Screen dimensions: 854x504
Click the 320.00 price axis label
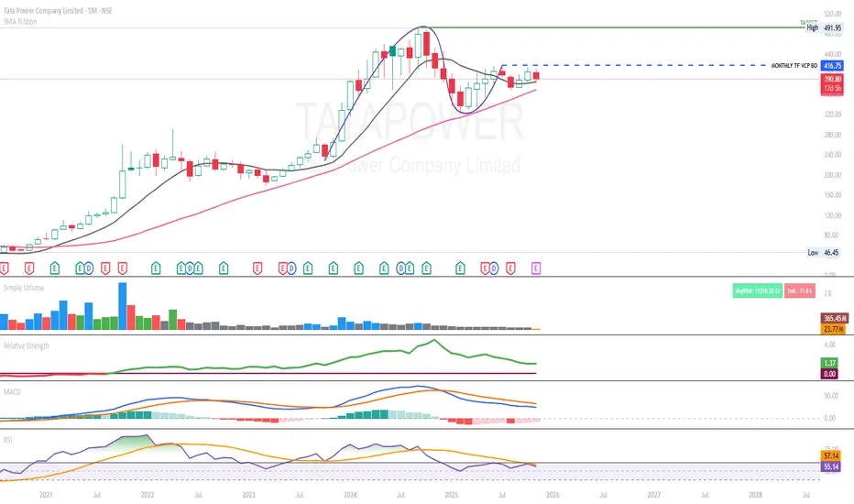coord(833,115)
